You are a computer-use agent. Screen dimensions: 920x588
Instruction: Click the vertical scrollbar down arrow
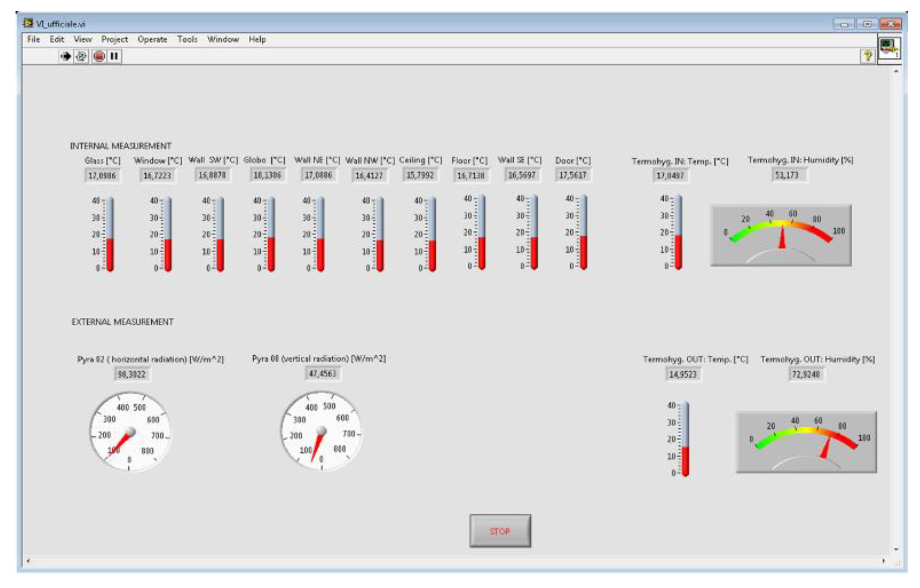[x=896, y=549]
